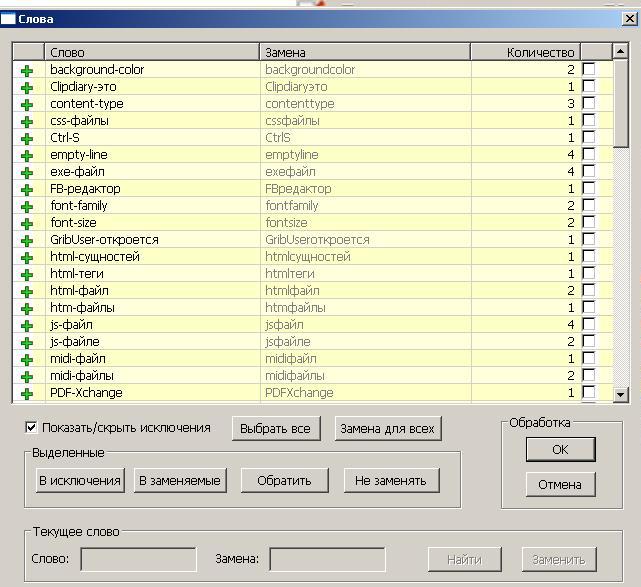Focus the Слово input field
Image resolution: width=641 pixels, height=587 pixels.
pyautogui.click(x=139, y=559)
